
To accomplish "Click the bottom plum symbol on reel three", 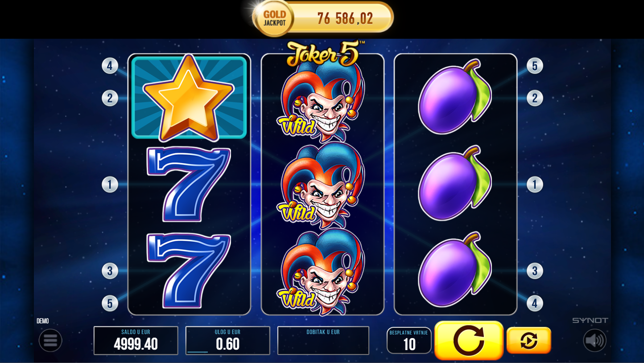I will point(455,269).
